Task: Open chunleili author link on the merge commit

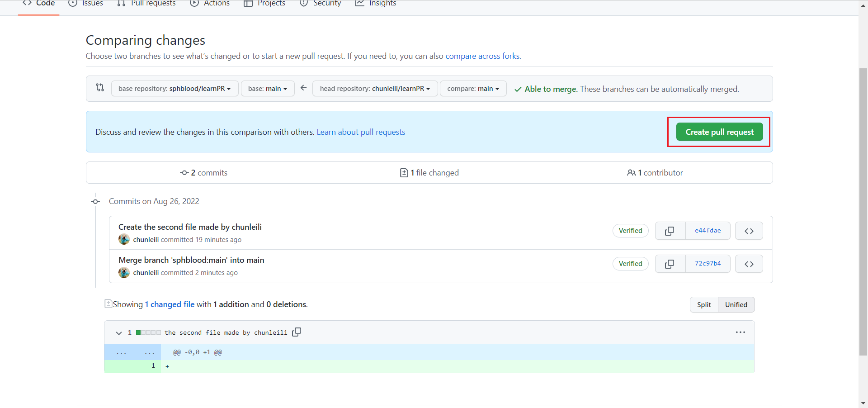Action: [146, 273]
